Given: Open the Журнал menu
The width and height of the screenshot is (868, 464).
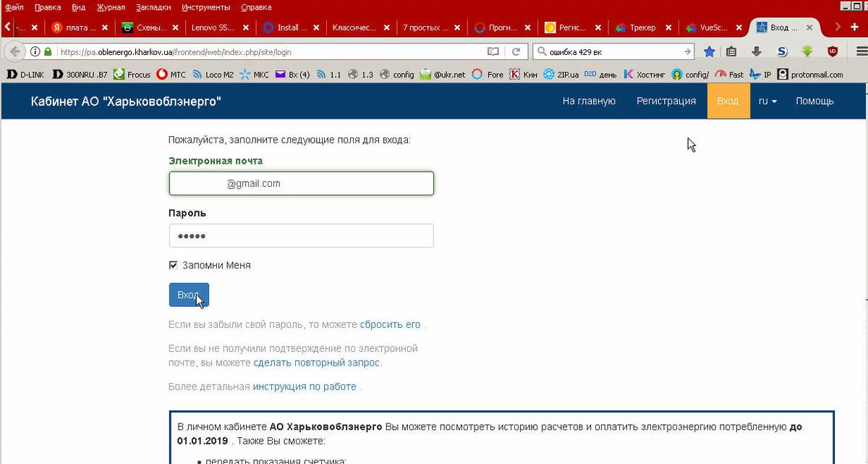Looking at the screenshot, I should coord(111,7).
